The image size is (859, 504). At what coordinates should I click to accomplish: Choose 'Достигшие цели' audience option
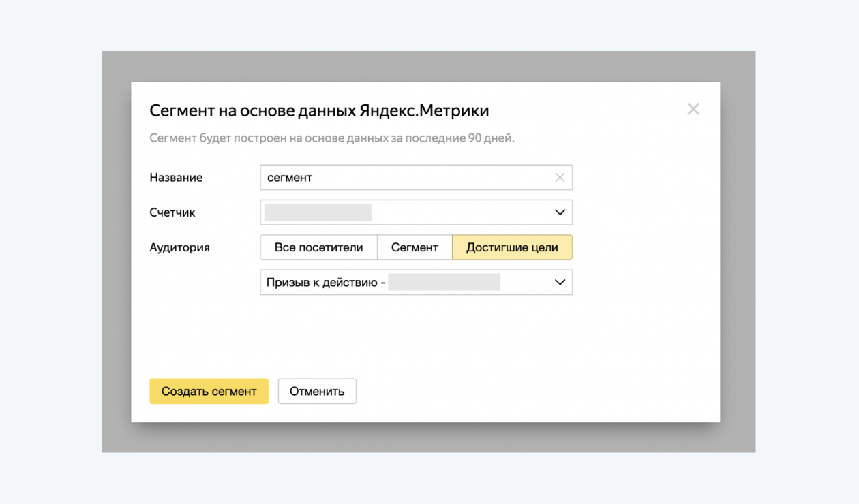[512, 248]
